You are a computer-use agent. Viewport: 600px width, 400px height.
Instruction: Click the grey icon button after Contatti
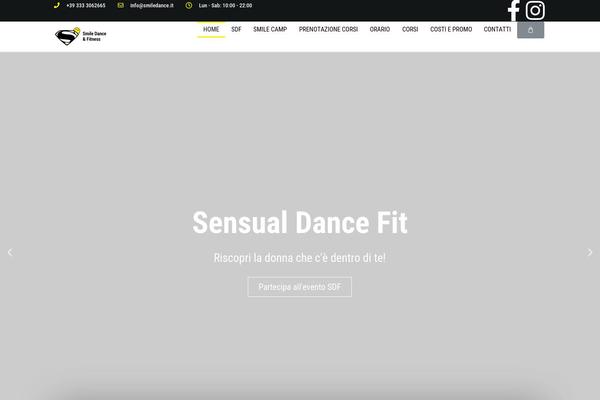click(530, 30)
